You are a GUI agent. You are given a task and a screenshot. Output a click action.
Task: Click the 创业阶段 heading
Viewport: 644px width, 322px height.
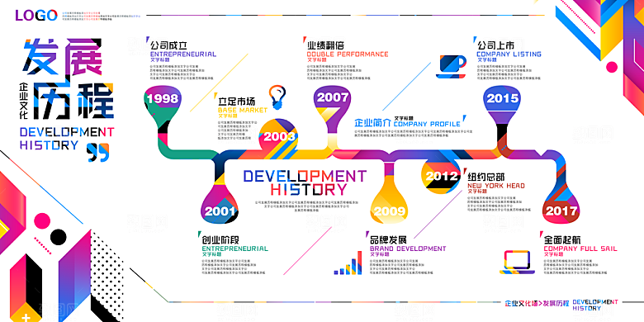pos(220,239)
